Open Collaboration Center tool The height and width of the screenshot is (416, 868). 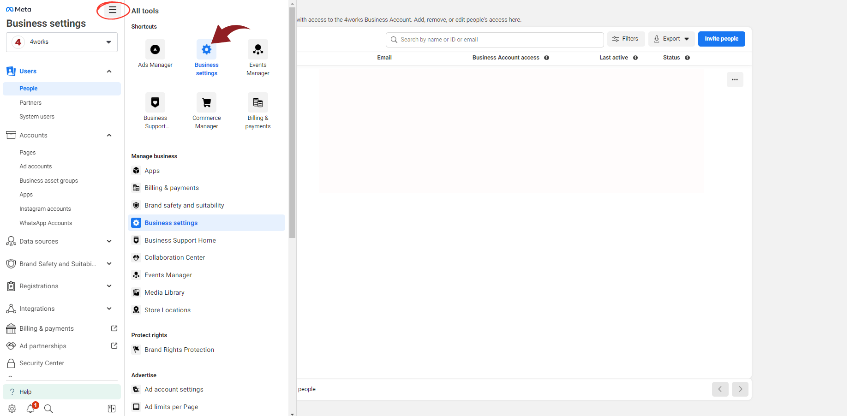[206, 257]
